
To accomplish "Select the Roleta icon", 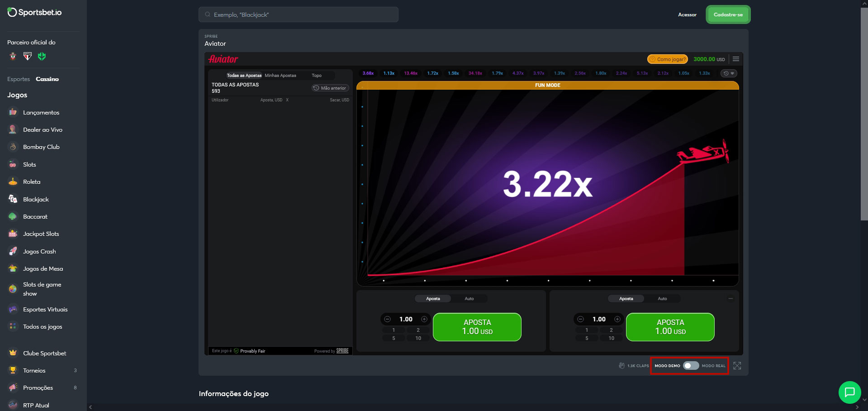I will coord(13,182).
